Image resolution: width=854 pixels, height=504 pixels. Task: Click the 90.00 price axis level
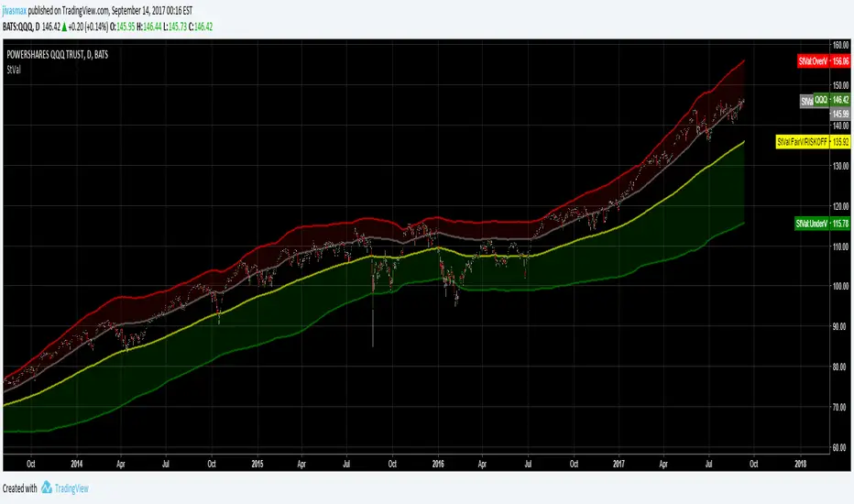pos(841,326)
